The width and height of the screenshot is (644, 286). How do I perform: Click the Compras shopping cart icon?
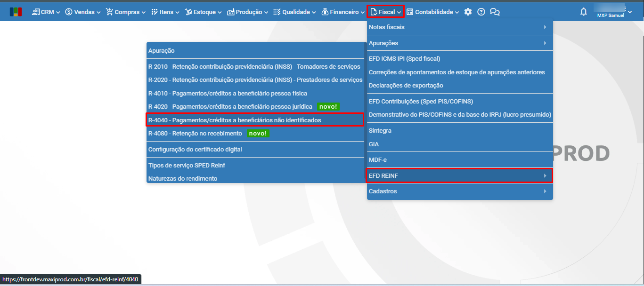109,12
